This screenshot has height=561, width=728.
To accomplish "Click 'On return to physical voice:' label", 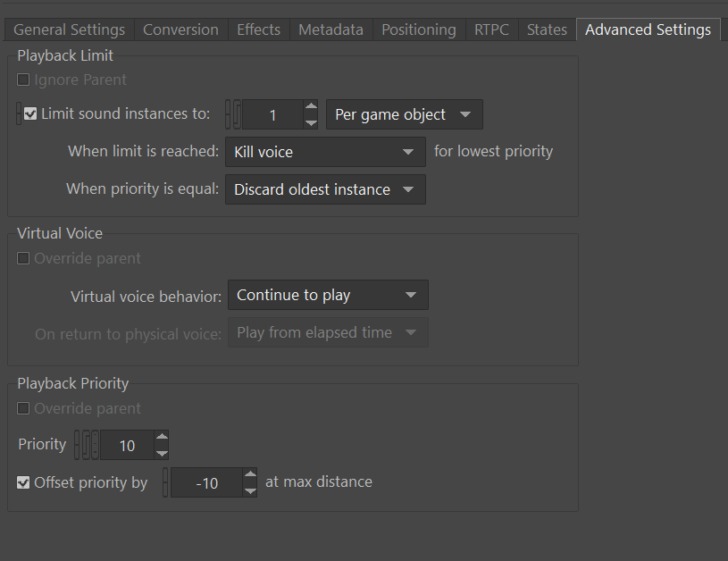I will coord(128,334).
